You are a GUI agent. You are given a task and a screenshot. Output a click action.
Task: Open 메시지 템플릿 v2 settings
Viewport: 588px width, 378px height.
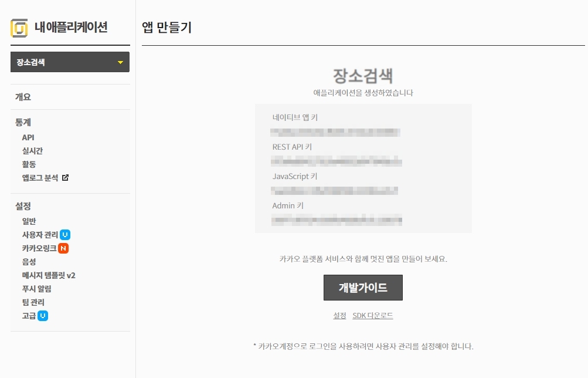(x=49, y=275)
